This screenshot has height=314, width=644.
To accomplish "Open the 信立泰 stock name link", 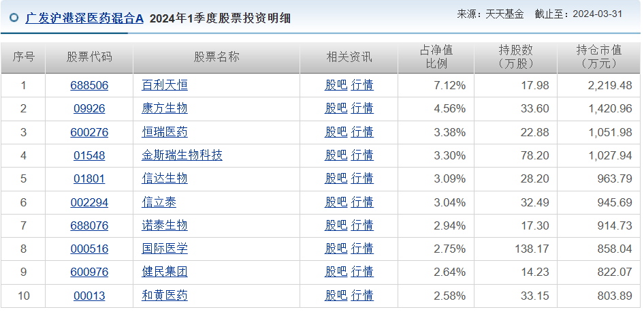I will 159,202.
